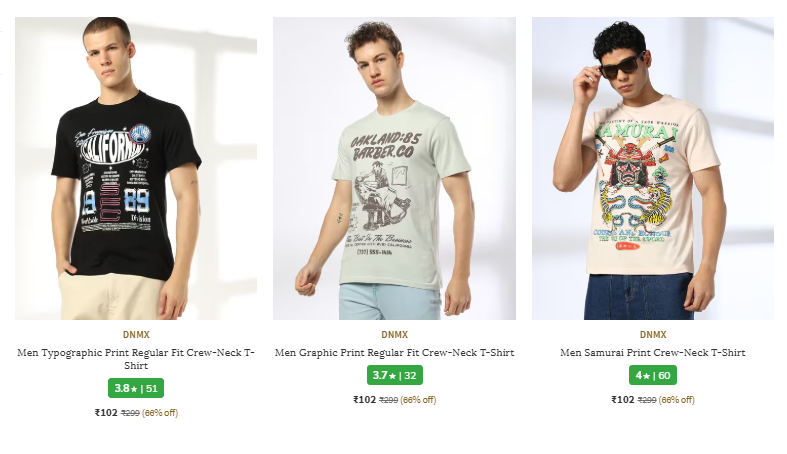Image resolution: width=787 pixels, height=454 pixels.
Task: Click the 4 star rating badge
Action: pos(641,376)
